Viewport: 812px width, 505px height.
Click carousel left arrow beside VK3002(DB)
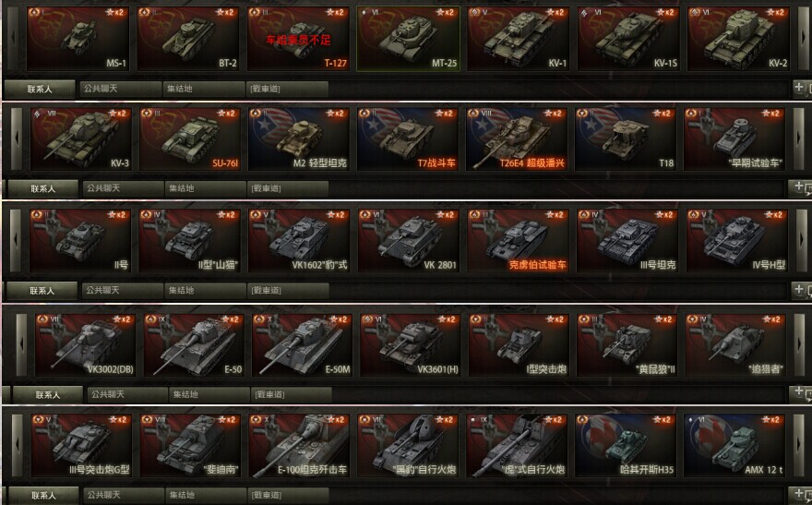point(21,345)
